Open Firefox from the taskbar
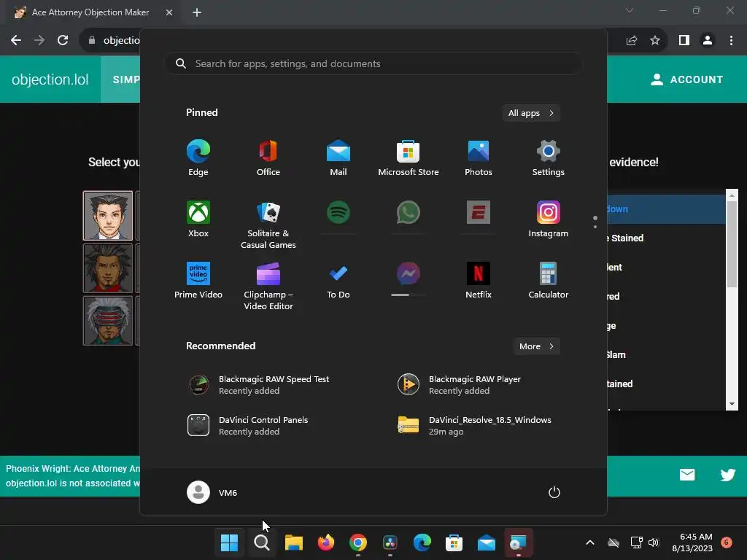This screenshot has height=560, width=747. (x=326, y=542)
